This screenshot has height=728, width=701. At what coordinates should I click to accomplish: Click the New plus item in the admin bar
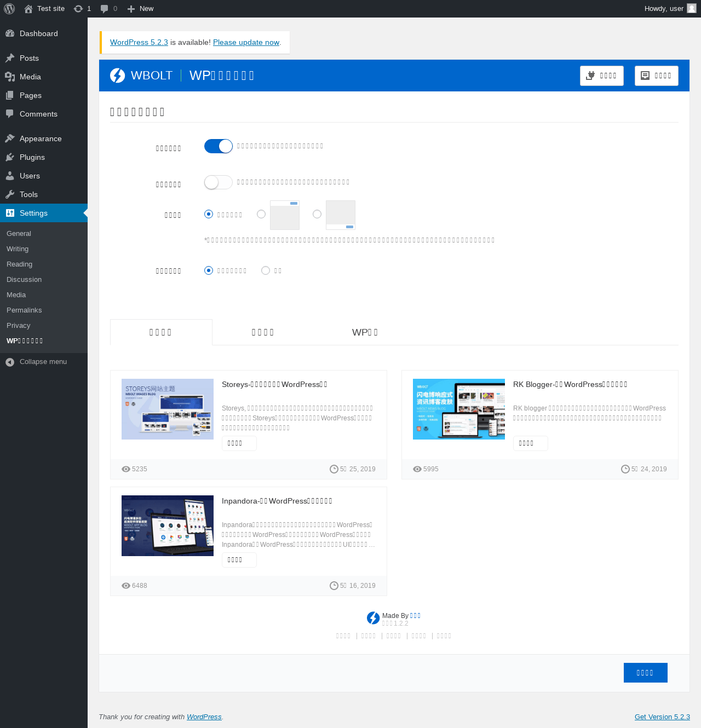pos(140,9)
